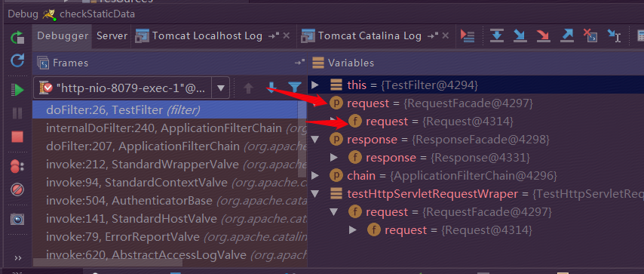
Task: Stop debugging with red square icon
Action: (x=17, y=137)
